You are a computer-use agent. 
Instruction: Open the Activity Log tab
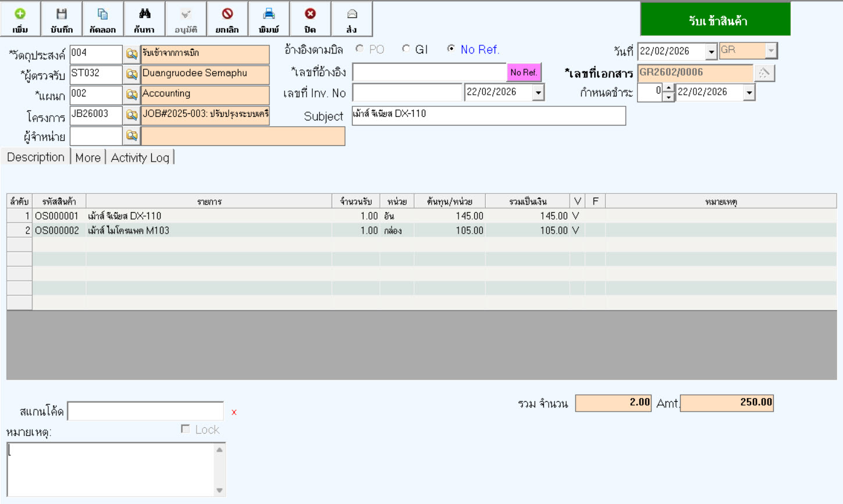tap(140, 158)
